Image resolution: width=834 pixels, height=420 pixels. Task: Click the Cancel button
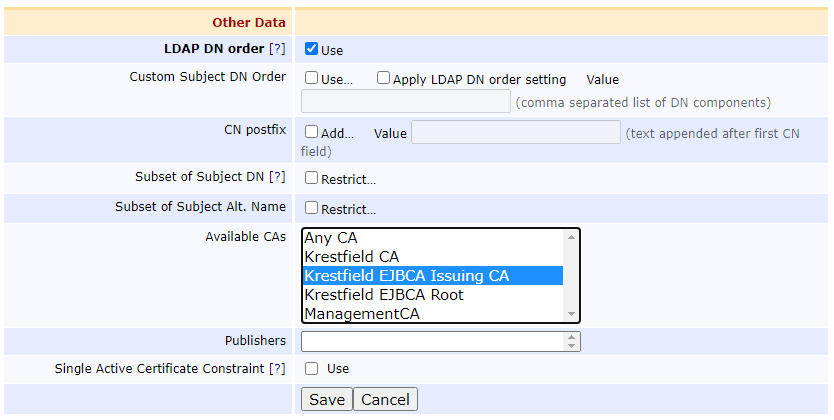[x=385, y=399]
